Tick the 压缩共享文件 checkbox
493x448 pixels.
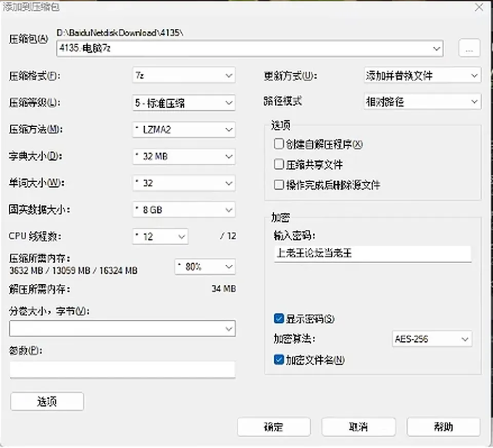click(278, 164)
